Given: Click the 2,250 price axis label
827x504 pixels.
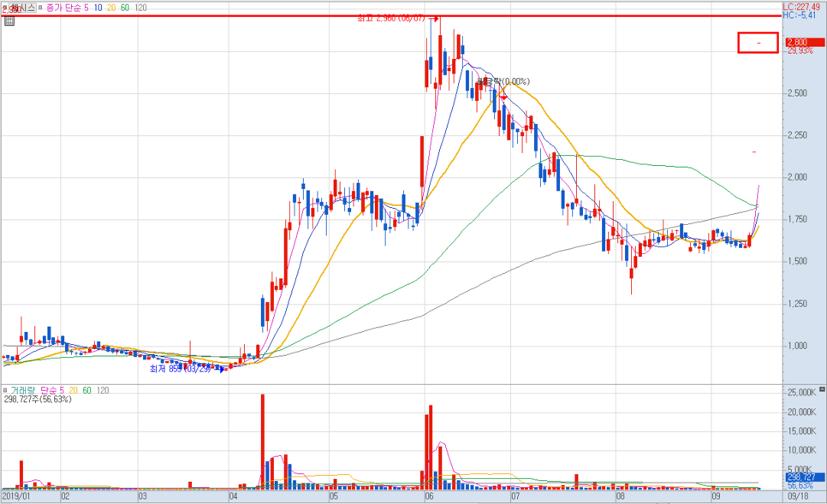Looking at the screenshot, I should 798,135.
